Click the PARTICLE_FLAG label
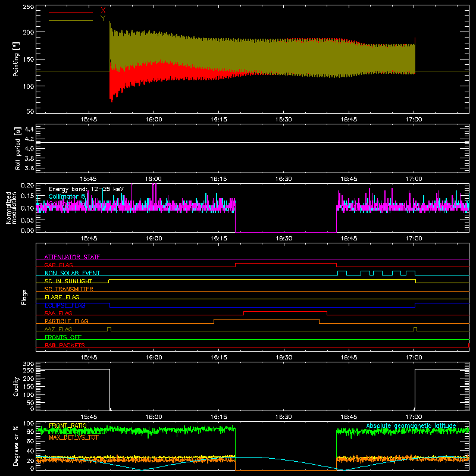 [67, 321]
